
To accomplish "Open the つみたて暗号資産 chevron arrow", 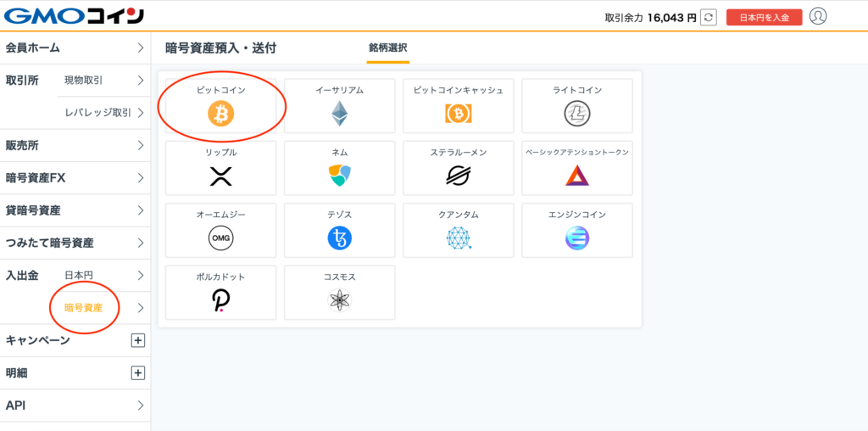I will coord(141,243).
